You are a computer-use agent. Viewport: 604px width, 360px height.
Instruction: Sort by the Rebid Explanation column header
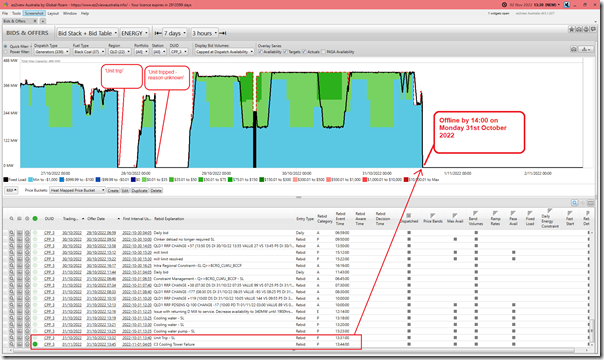coord(169,219)
